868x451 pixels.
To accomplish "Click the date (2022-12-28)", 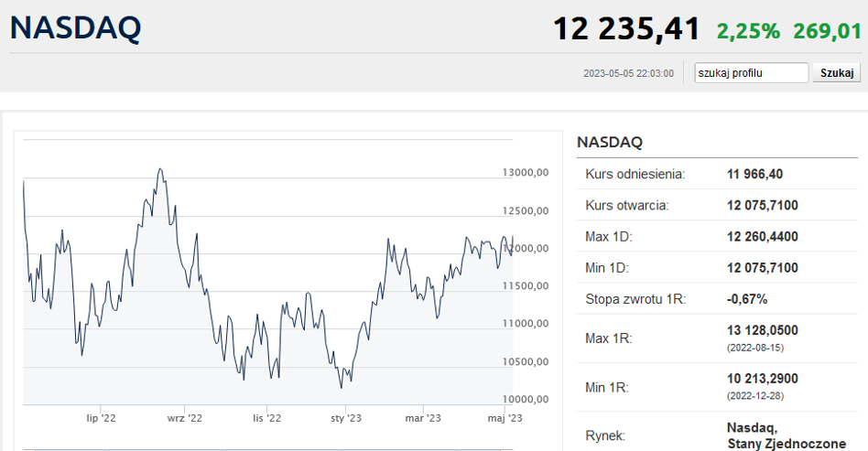I will pyautogui.click(x=755, y=396).
